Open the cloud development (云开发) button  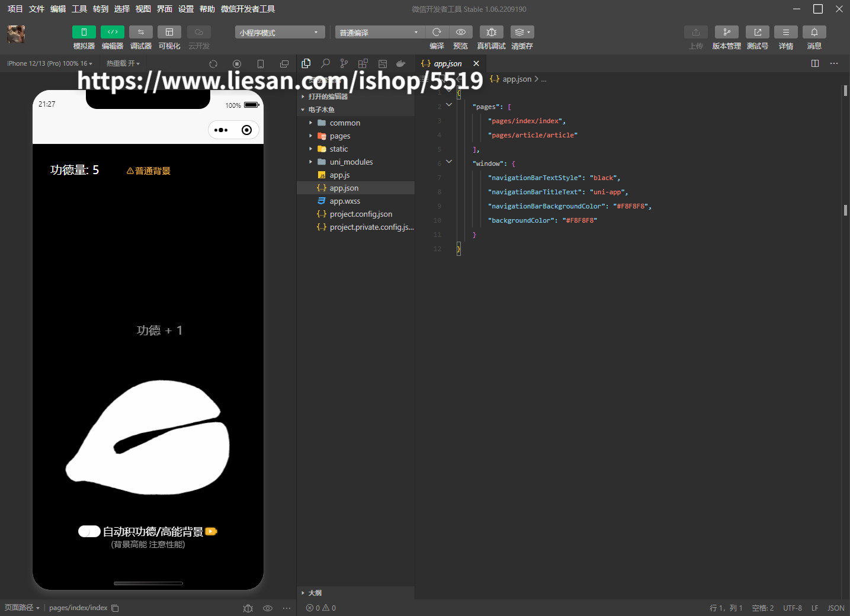[199, 32]
